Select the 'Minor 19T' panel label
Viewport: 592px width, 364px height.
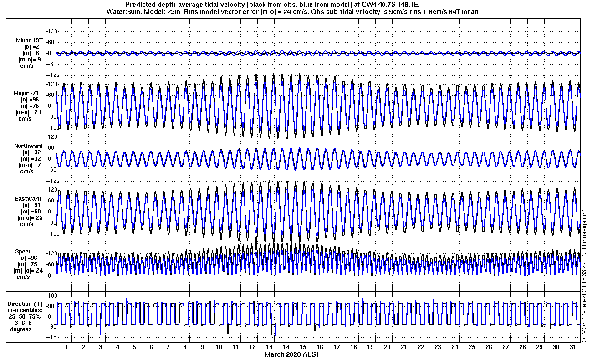tap(29, 40)
